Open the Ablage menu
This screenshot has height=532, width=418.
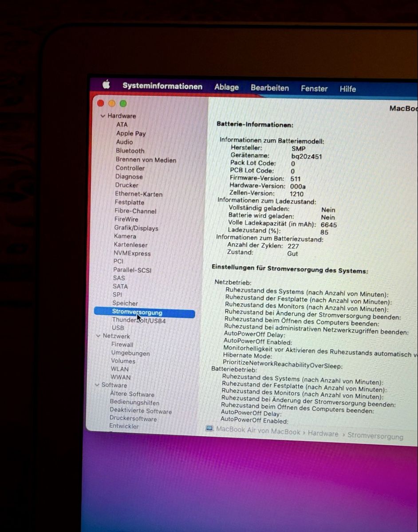pyautogui.click(x=226, y=87)
